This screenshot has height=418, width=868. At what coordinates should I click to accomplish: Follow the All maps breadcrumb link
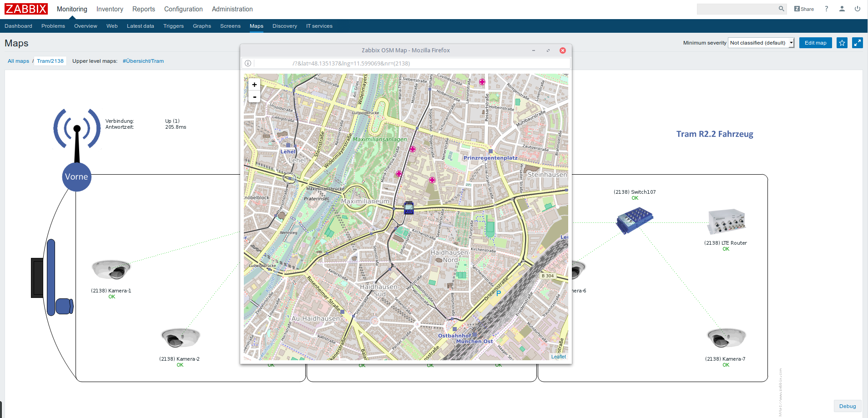pos(18,61)
